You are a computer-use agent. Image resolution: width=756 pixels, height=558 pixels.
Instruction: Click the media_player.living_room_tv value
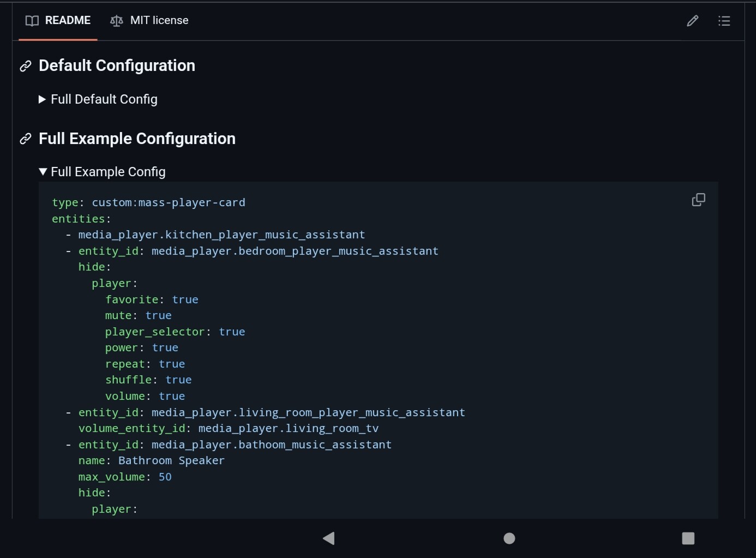click(288, 428)
